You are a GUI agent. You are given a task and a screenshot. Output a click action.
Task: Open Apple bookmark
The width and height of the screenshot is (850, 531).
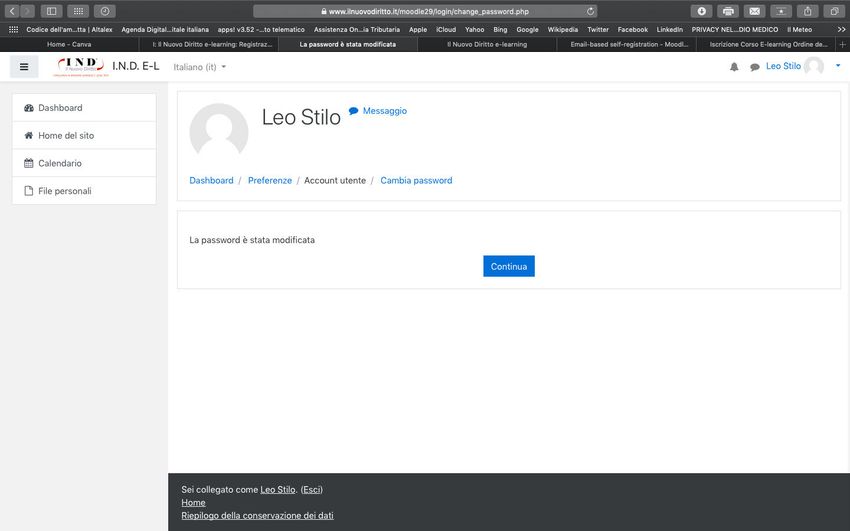click(417, 30)
